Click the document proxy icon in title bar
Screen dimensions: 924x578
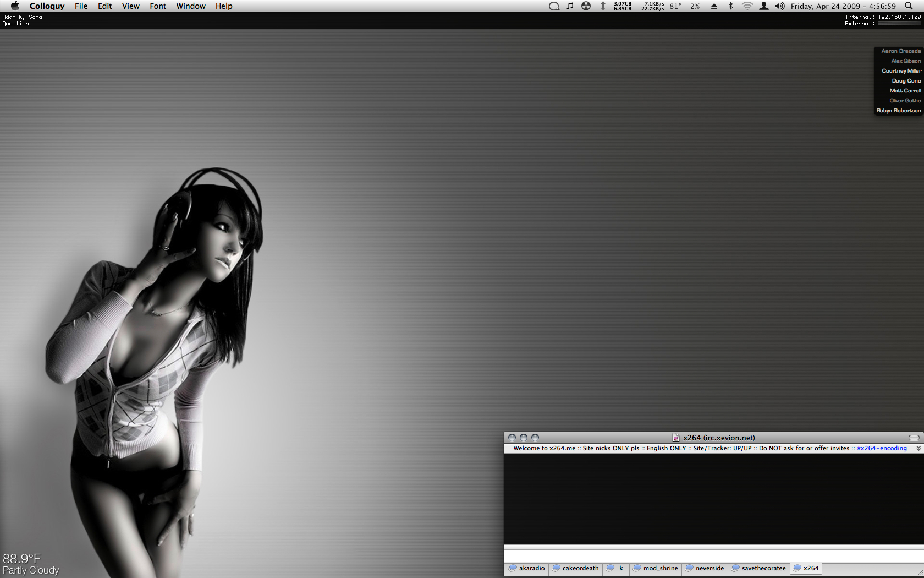(x=676, y=438)
